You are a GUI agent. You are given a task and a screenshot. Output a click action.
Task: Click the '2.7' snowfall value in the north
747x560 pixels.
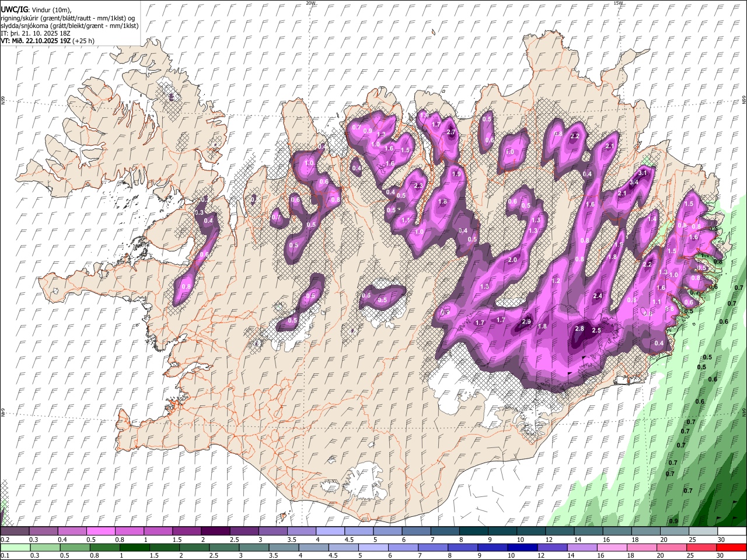click(x=451, y=132)
